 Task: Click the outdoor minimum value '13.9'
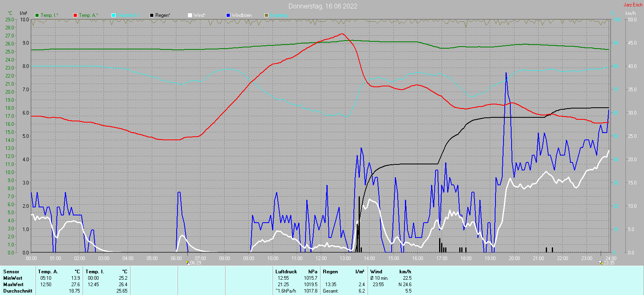coord(76,278)
